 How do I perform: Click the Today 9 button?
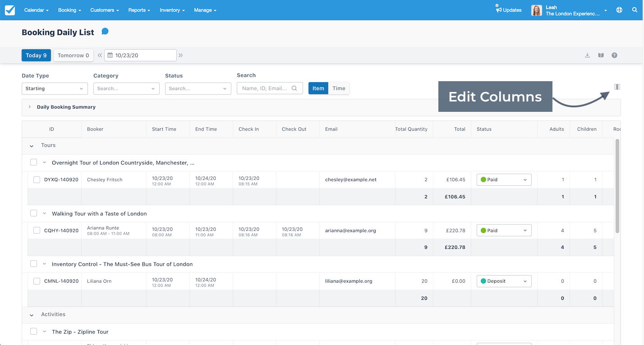click(x=36, y=55)
